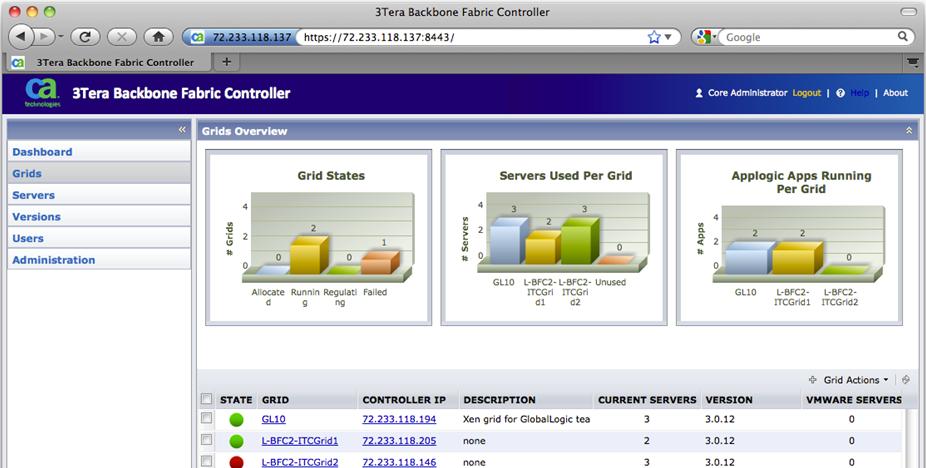Click the About link
Viewport: 926px width, 468px height.
click(895, 93)
